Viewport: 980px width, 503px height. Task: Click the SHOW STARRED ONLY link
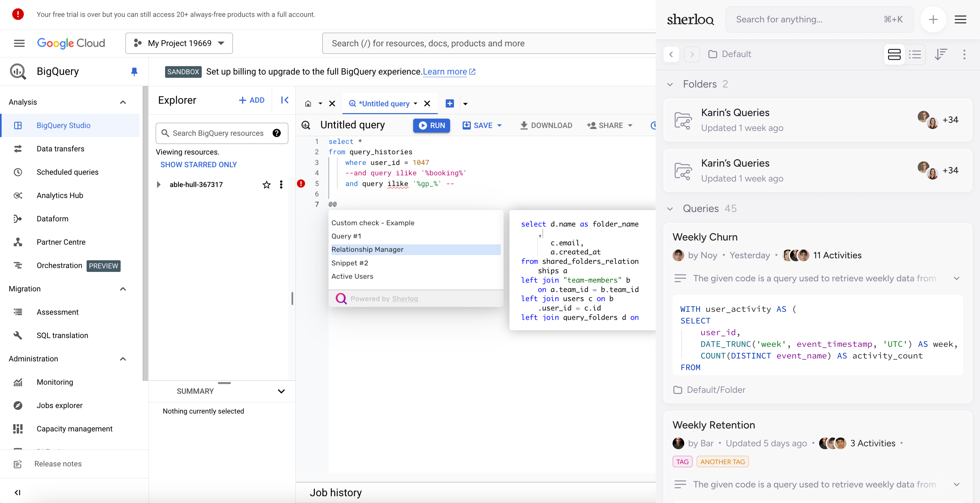198,164
